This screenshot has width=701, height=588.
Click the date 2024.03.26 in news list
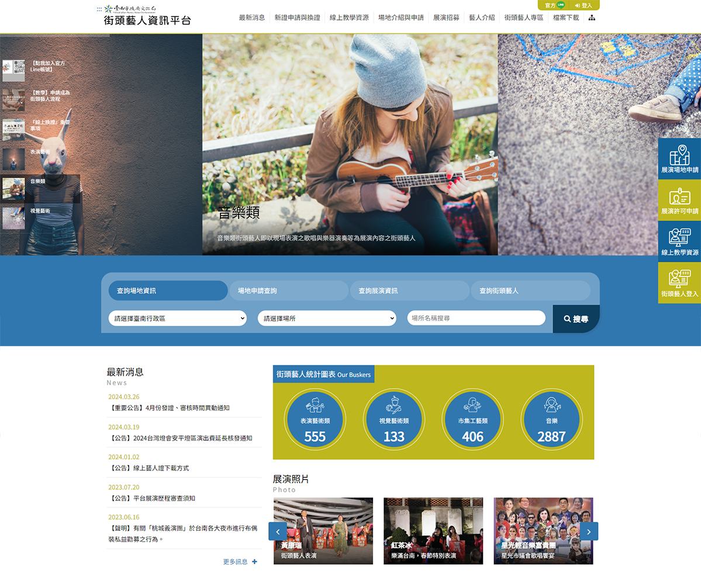click(x=124, y=397)
